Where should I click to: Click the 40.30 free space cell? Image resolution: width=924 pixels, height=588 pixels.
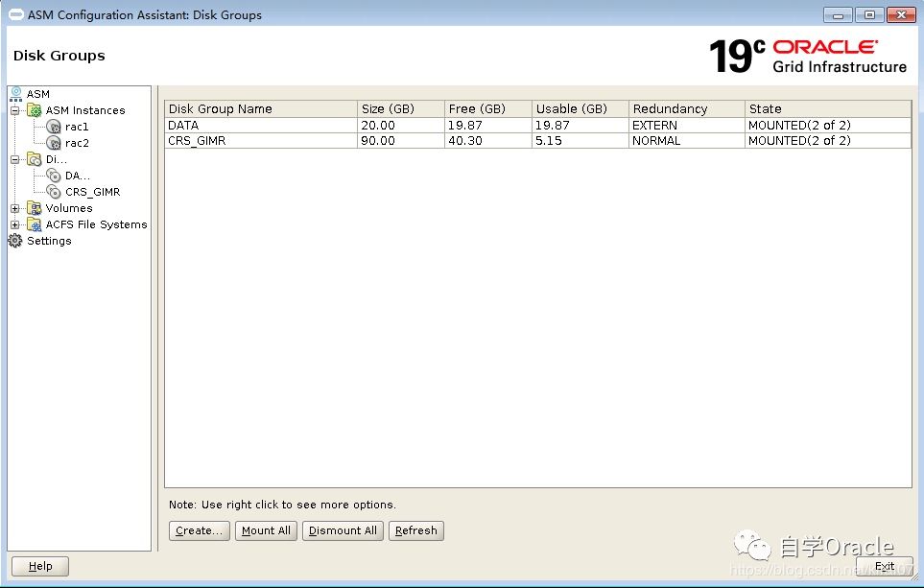point(488,140)
